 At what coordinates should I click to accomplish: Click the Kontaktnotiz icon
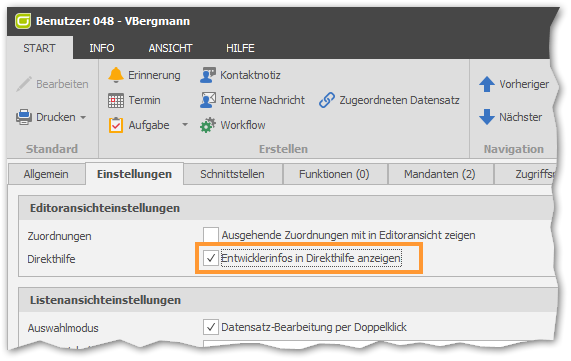tap(208, 75)
